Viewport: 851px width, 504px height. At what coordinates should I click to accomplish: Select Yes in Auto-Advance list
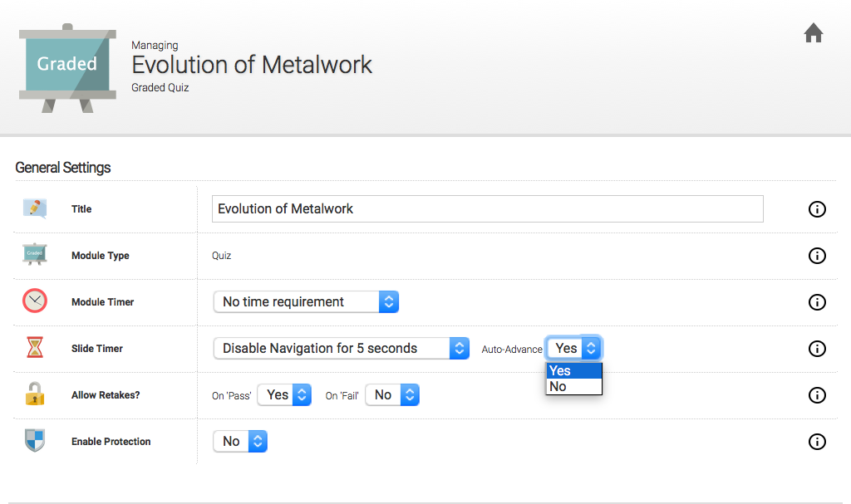pyautogui.click(x=573, y=370)
